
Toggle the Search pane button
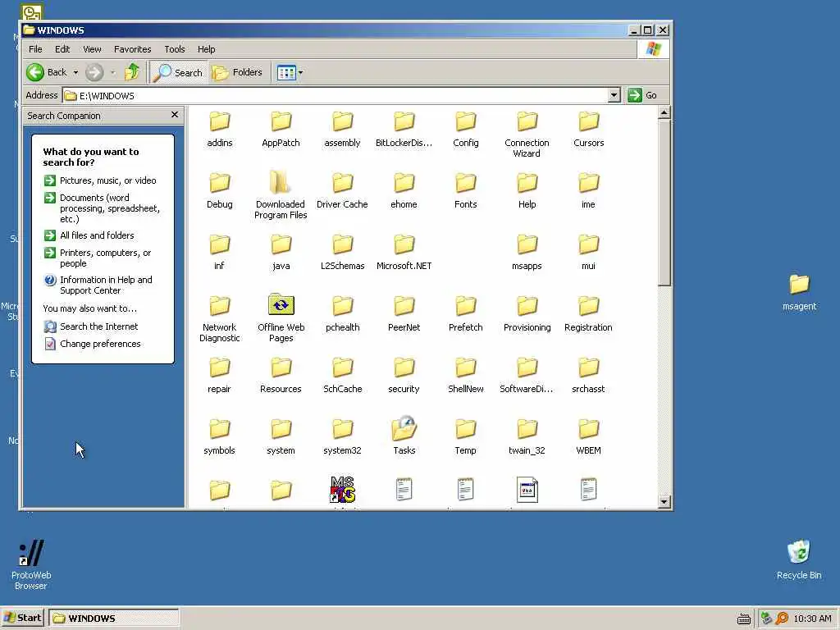point(178,72)
